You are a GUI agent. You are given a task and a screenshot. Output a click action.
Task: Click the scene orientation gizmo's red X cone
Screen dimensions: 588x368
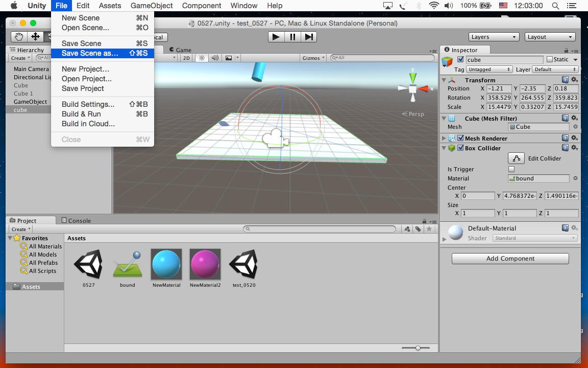click(x=424, y=89)
